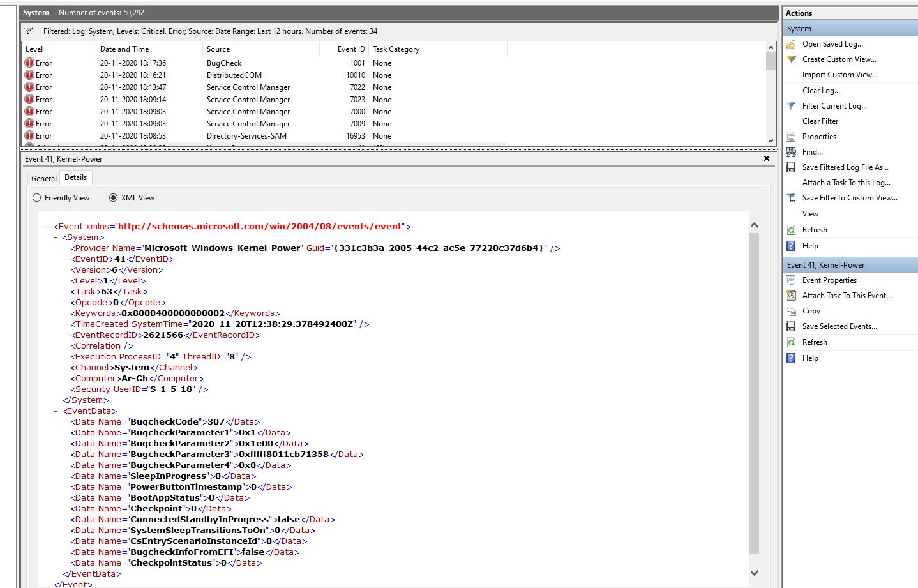Click the Create Custom View funnel icon
918x588 pixels.
pos(791,59)
